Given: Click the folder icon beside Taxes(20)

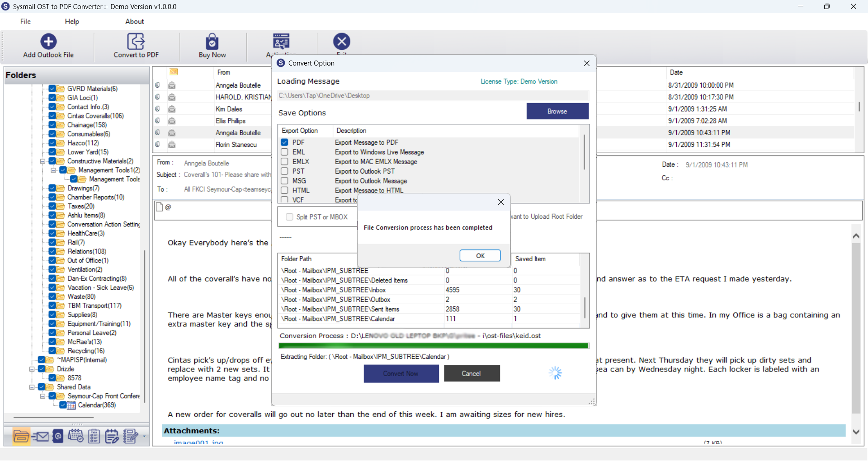Looking at the screenshot, I should pos(61,207).
